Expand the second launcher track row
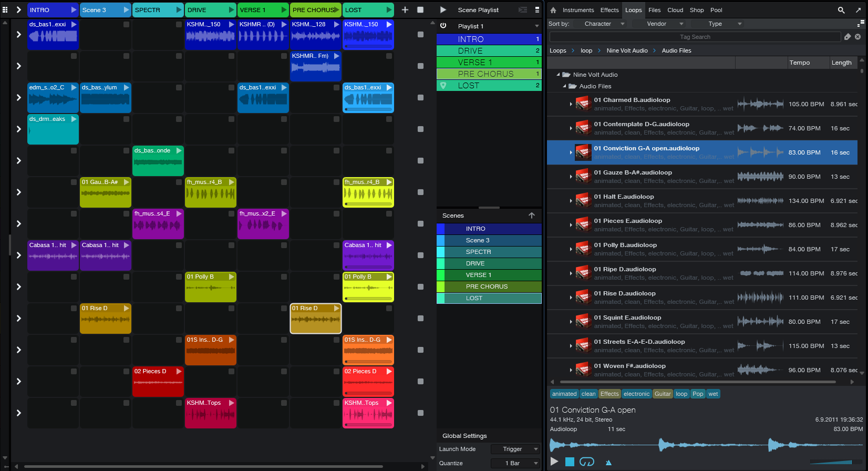The image size is (868, 471). click(x=18, y=66)
